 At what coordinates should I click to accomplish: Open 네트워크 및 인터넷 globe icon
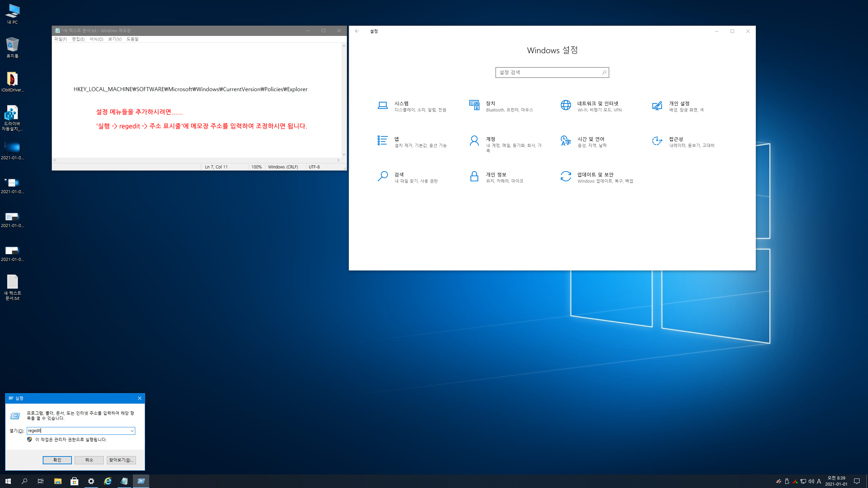click(566, 105)
